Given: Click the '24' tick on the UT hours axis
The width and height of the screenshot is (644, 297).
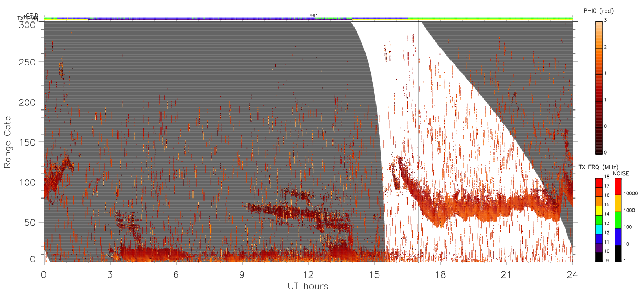Looking at the screenshot, I should [572, 274].
